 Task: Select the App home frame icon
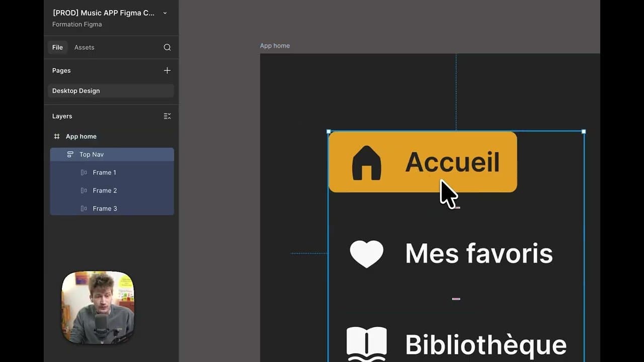(56, 136)
